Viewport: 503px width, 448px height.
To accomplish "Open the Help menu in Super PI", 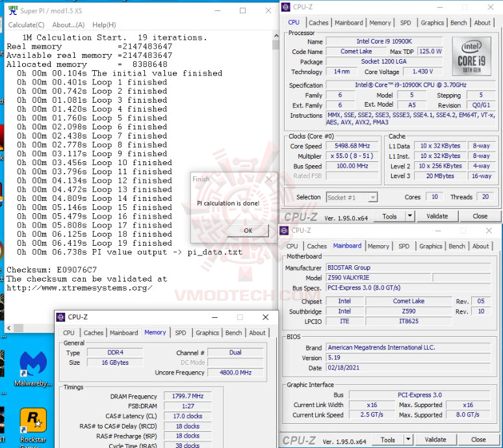I will coord(104,25).
